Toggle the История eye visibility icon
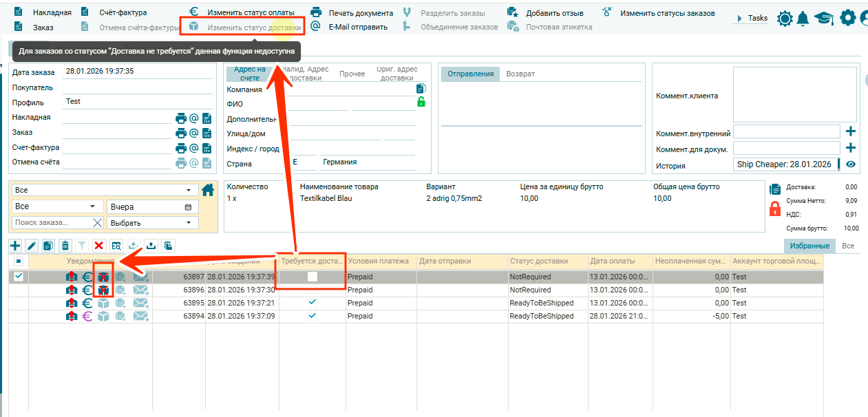Image resolution: width=868 pixels, height=417 pixels. pos(851,164)
